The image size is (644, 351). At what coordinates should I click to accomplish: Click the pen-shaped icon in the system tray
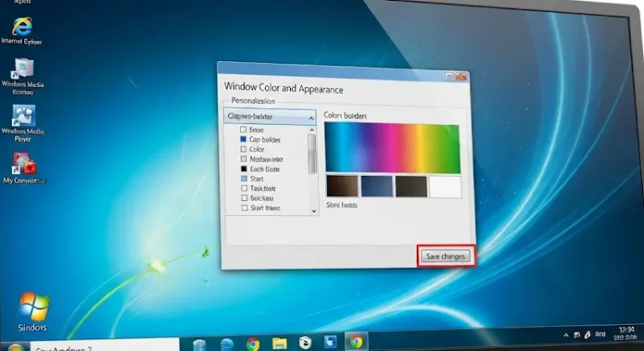pos(587,335)
